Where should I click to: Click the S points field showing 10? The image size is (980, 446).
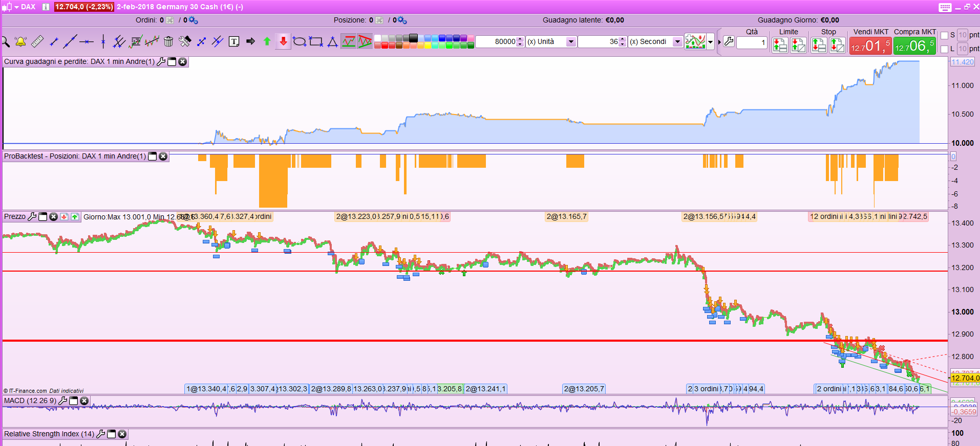963,35
